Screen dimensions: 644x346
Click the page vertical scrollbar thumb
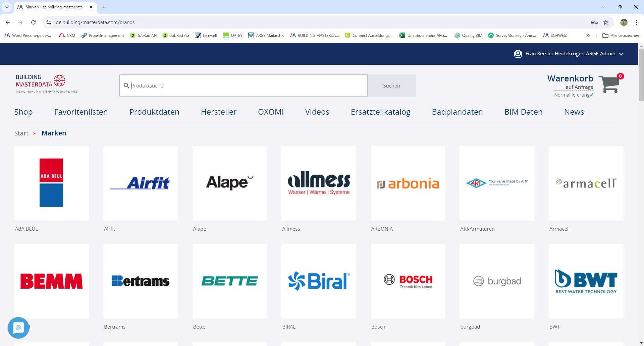click(641, 75)
